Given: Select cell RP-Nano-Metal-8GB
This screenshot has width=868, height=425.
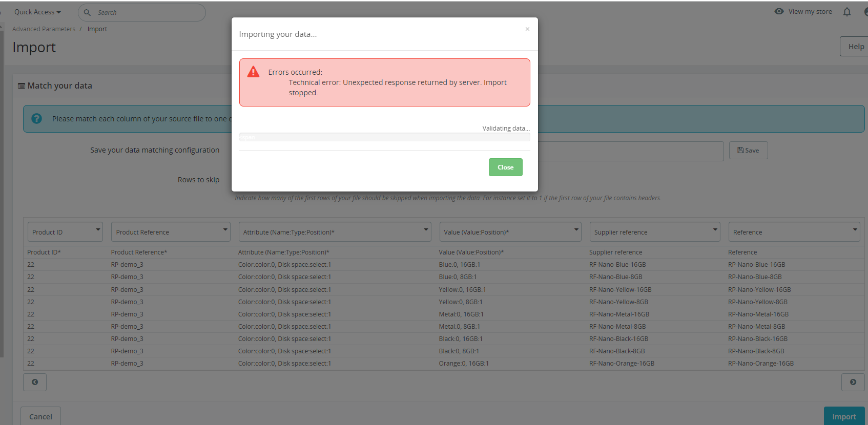Looking at the screenshot, I should click(x=756, y=327).
